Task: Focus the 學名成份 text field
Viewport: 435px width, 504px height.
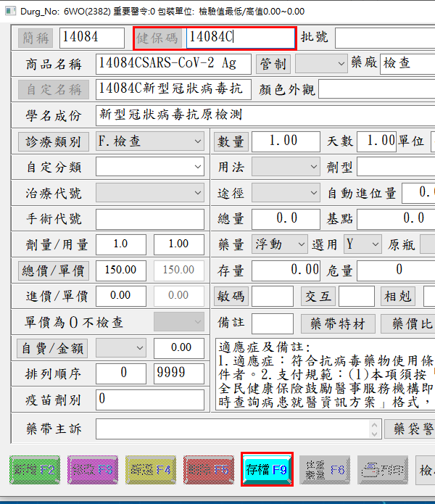Action: pos(265,115)
